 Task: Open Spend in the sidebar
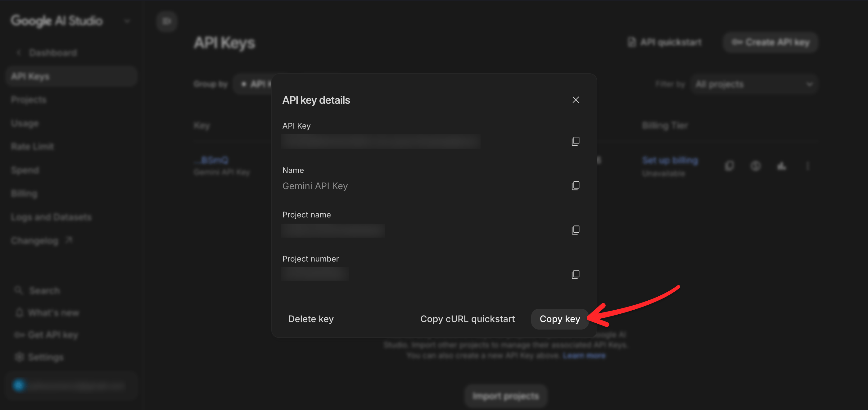point(25,170)
